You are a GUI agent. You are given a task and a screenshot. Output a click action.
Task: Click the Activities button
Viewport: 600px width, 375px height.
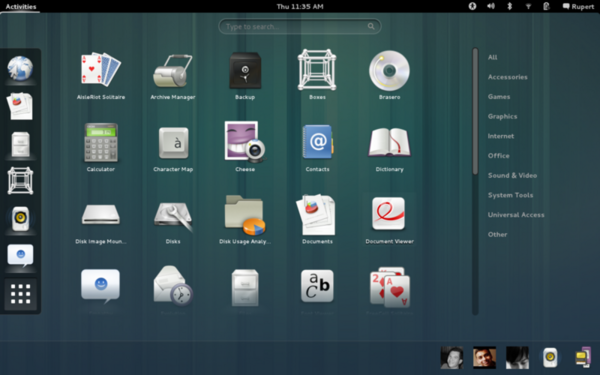(x=21, y=7)
